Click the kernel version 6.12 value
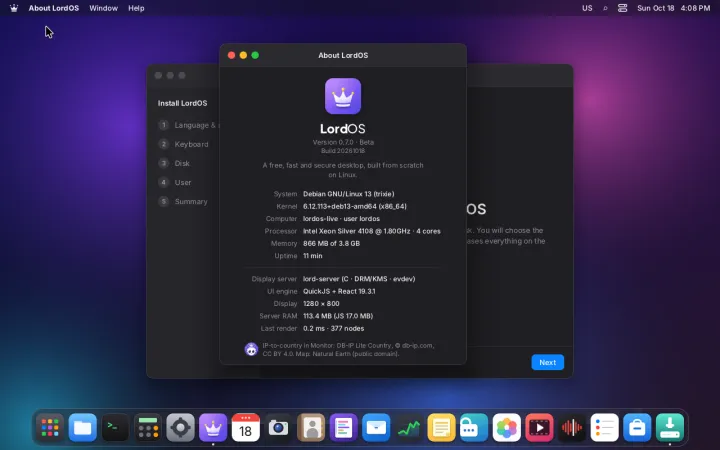Screen dimensions: 720x450 coord(354,206)
